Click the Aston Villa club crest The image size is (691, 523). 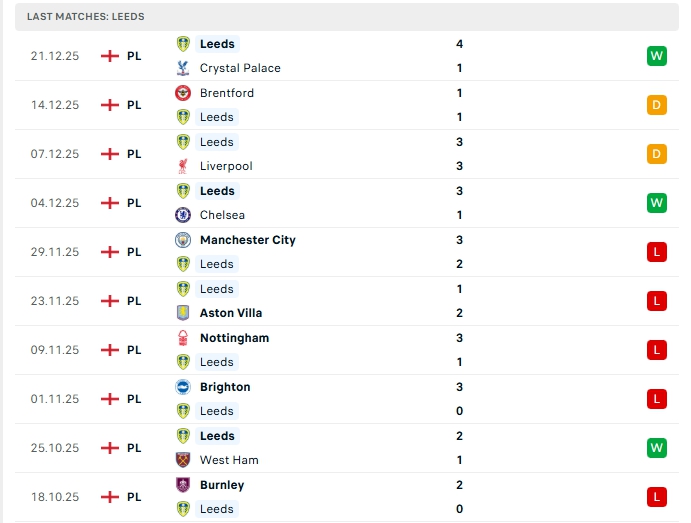tap(183, 313)
